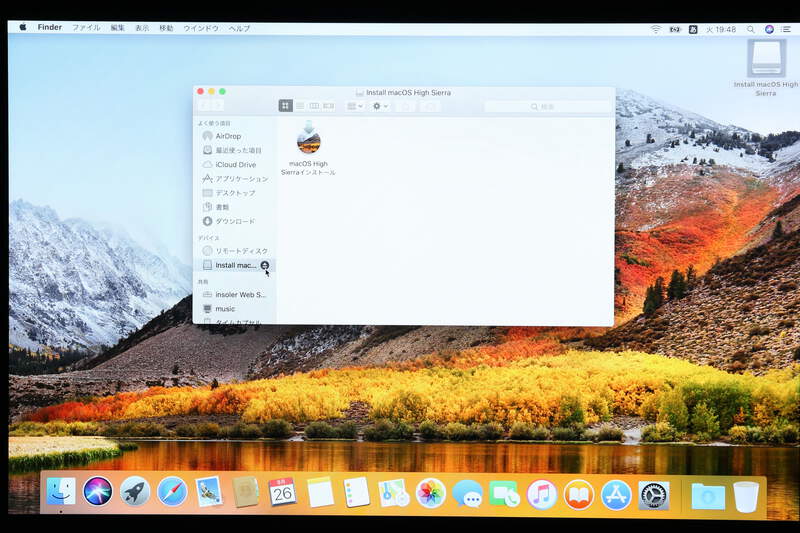Image resolution: width=800 pixels, height=533 pixels.
Task: Open Messages from the Dock
Action: click(x=467, y=494)
